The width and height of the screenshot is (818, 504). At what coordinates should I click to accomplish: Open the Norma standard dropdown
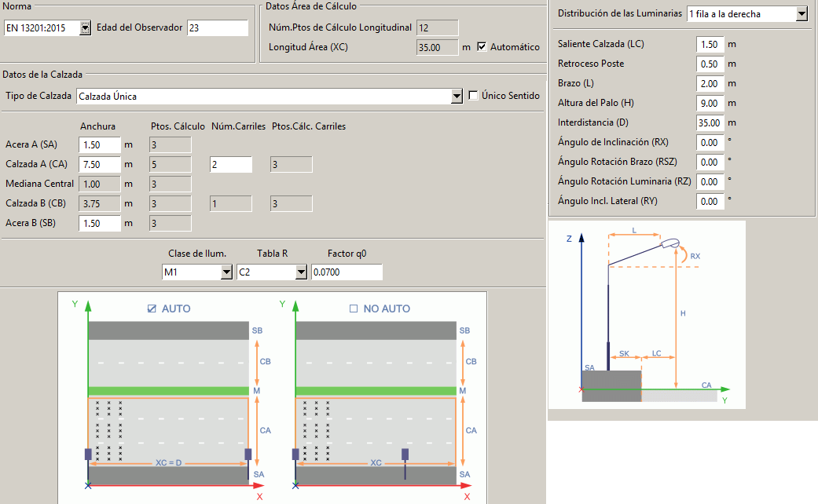(85, 28)
